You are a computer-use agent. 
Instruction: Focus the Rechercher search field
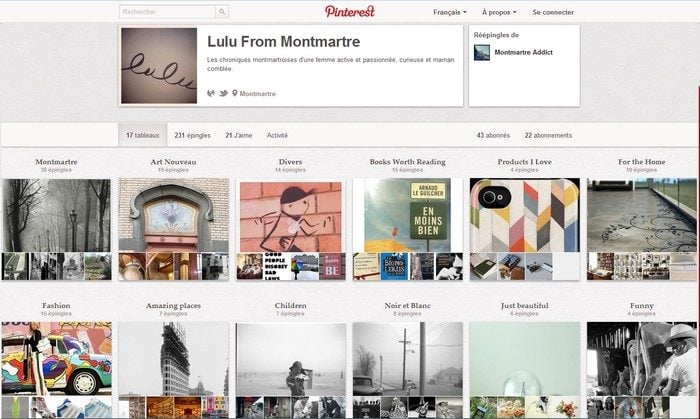coord(167,12)
